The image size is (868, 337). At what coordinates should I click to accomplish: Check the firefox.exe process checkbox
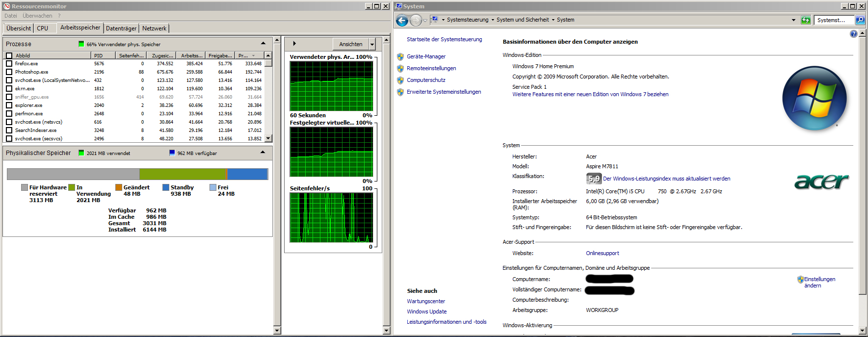tap(9, 64)
